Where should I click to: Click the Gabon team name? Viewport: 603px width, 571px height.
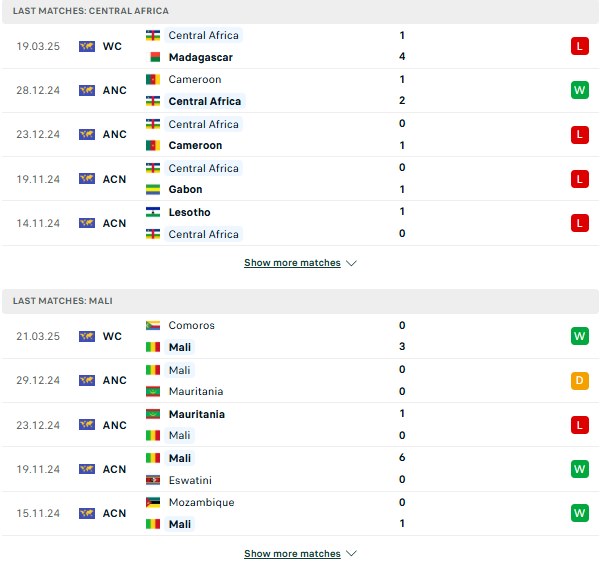[187, 190]
